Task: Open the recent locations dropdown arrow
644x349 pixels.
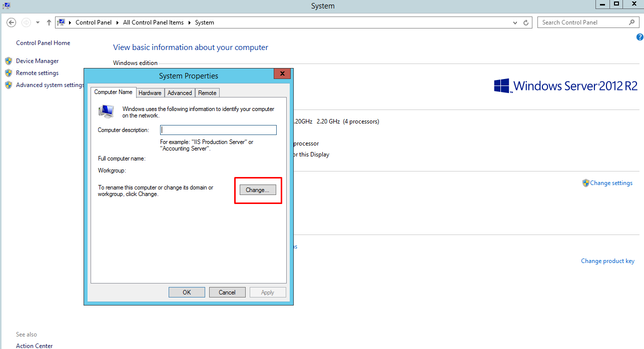Action: (x=38, y=22)
